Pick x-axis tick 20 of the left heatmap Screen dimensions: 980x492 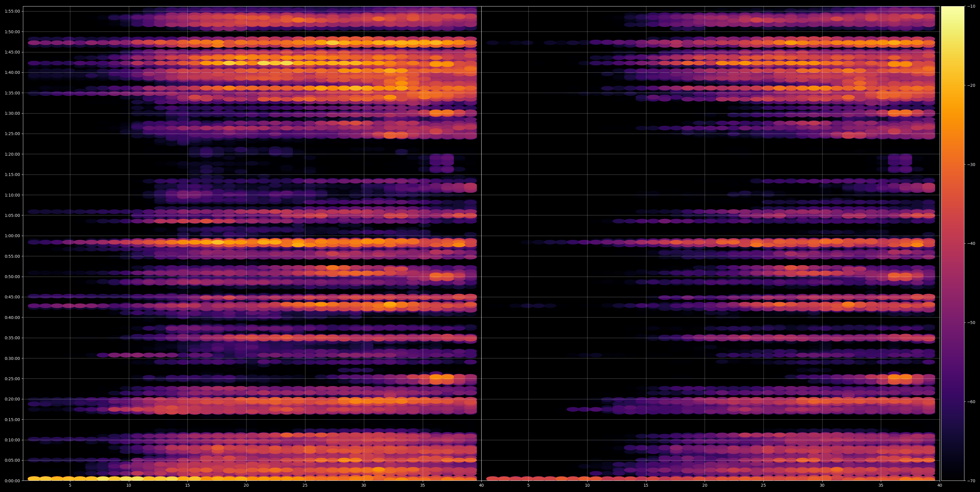[246, 486]
